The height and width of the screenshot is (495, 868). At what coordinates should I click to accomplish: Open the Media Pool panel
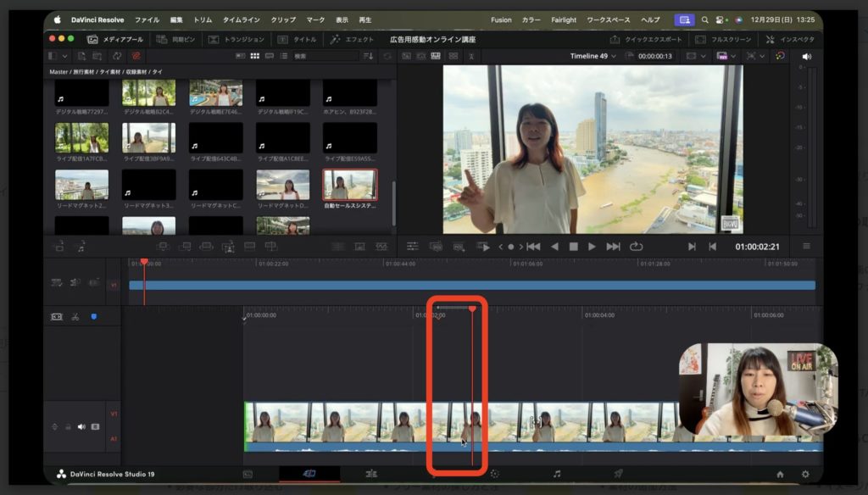[x=116, y=39]
